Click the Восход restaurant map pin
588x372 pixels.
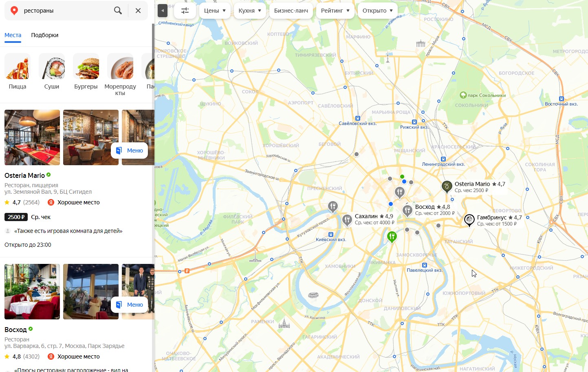pyautogui.click(x=407, y=210)
